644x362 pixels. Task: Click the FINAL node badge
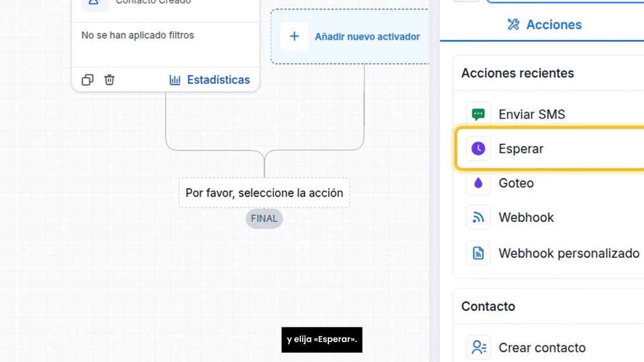coord(264,218)
